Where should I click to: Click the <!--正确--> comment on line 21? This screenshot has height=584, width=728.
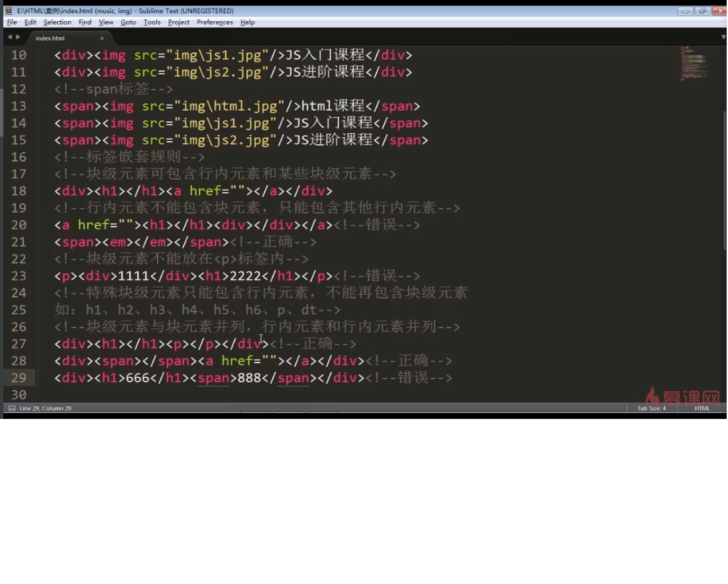[x=273, y=242]
